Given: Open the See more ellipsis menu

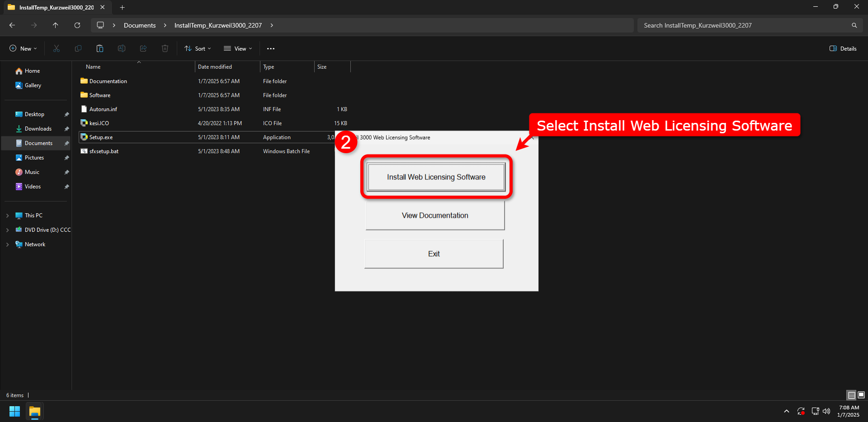Looking at the screenshot, I should 271,49.
